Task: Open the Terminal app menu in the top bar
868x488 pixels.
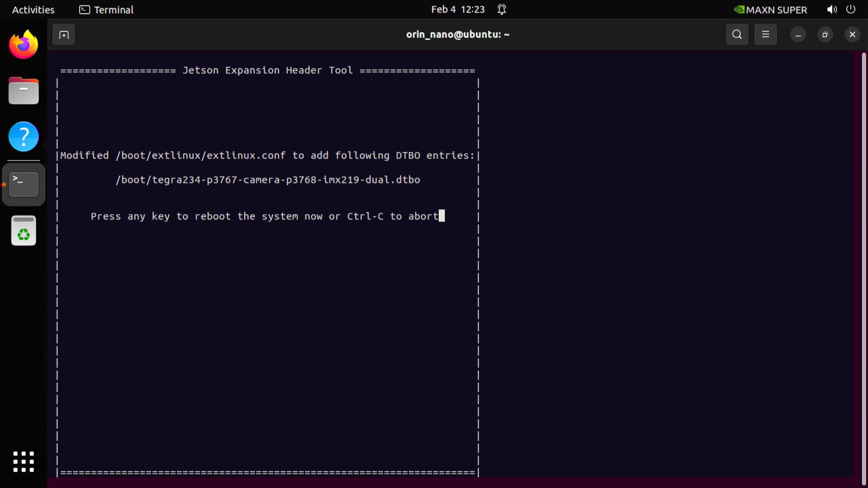Action: [x=106, y=9]
